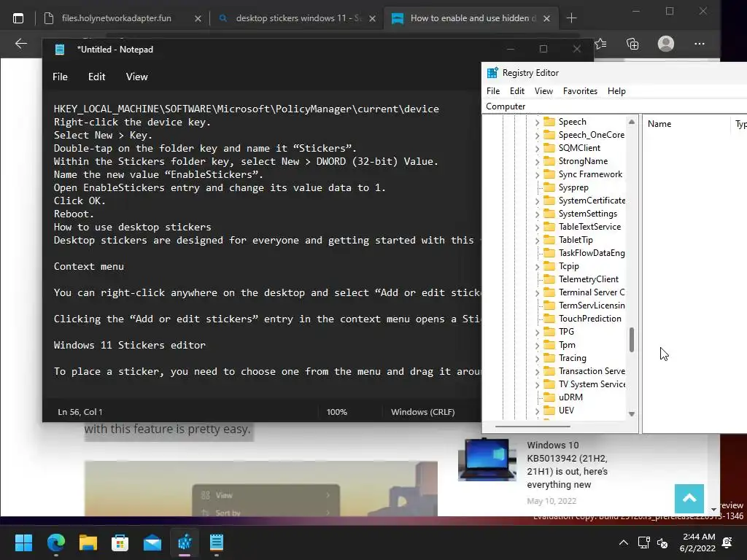Open Edge settings and more menu
The width and height of the screenshot is (747, 560).
[x=700, y=44]
